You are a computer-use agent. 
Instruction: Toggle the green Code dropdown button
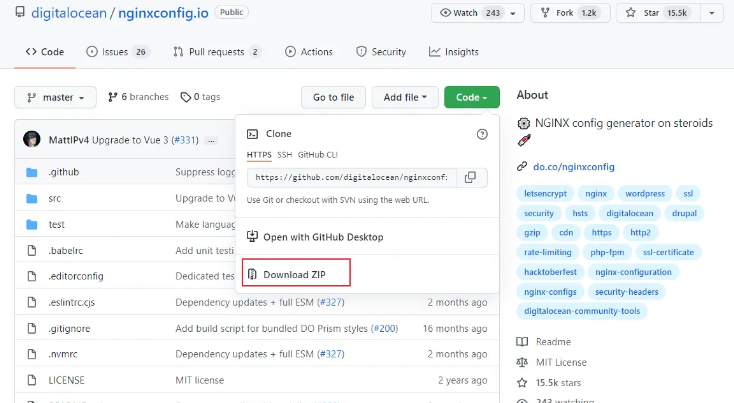472,97
